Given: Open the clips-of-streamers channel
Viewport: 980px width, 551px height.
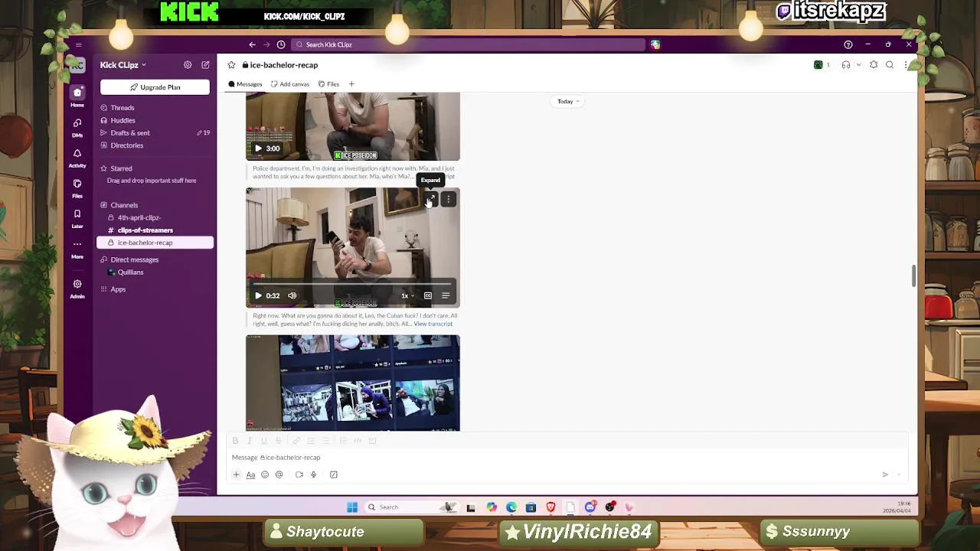Looking at the screenshot, I should (x=145, y=230).
